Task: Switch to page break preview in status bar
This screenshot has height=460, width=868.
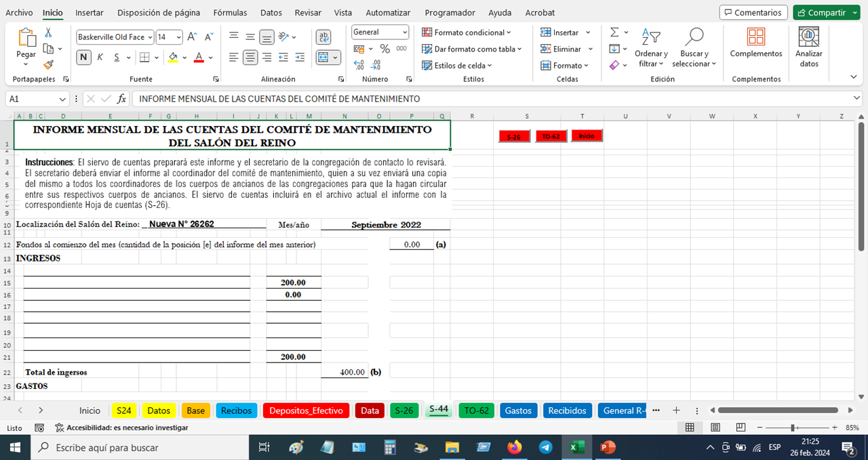Action: [741, 427]
